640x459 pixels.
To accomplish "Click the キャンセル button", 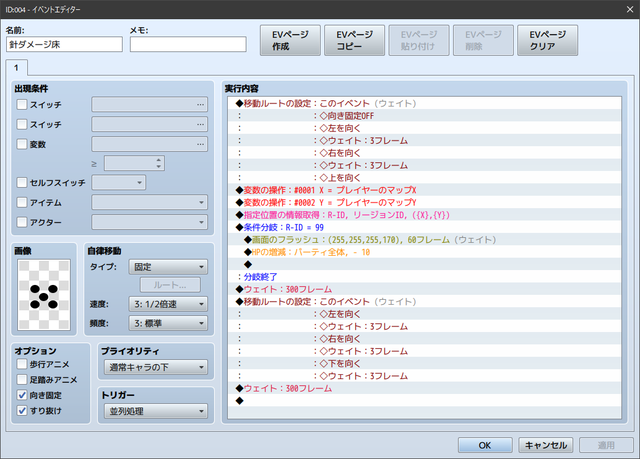I will (x=546, y=445).
